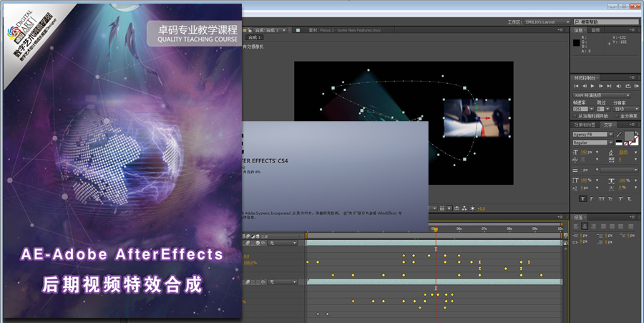Click the fill color swatch

point(629,135)
